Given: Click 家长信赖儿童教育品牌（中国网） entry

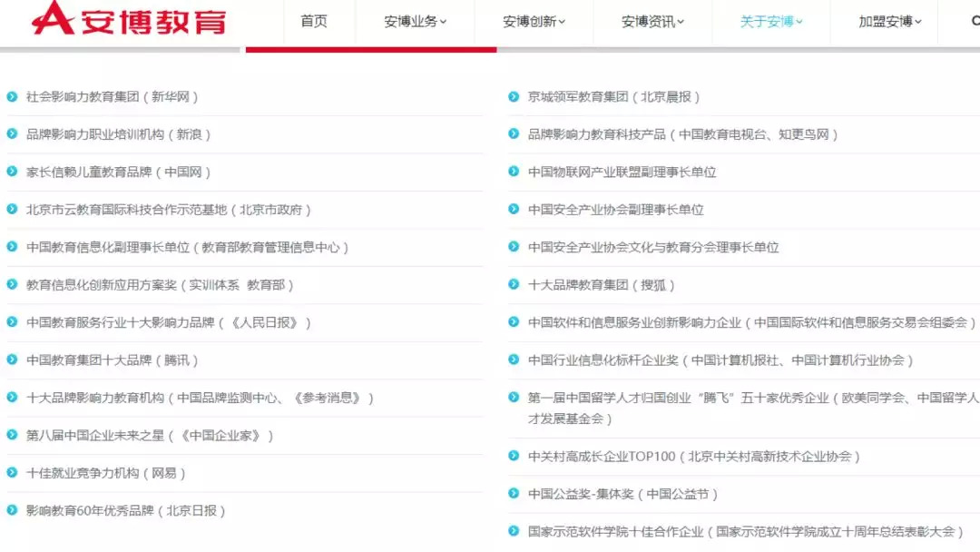Looking at the screenshot, I should click(x=119, y=172).
